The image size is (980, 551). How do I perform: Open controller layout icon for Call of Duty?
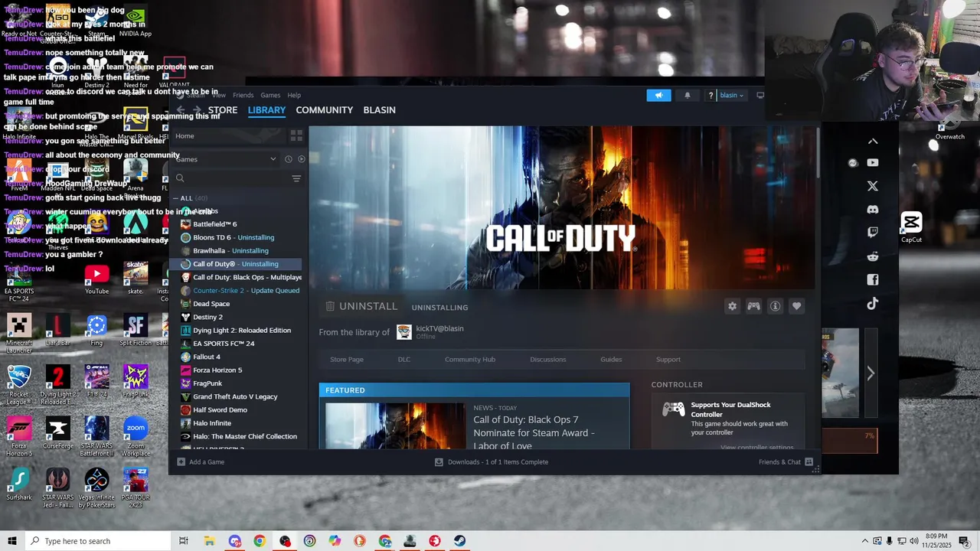[x=753, y=306]
